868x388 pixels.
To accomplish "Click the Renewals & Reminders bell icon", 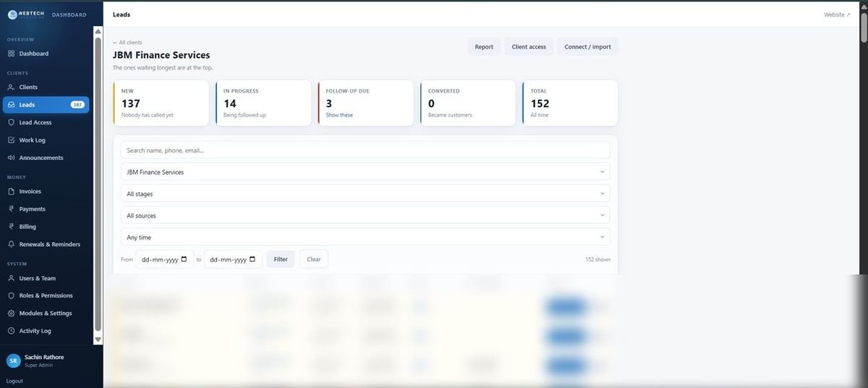I will point(11,245).
